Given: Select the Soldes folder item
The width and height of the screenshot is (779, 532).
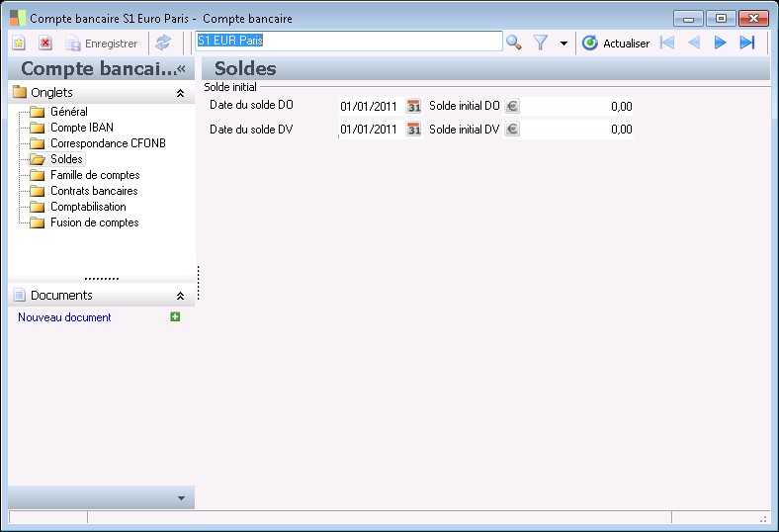Looking at the screenshot, I should click(56, 159).
